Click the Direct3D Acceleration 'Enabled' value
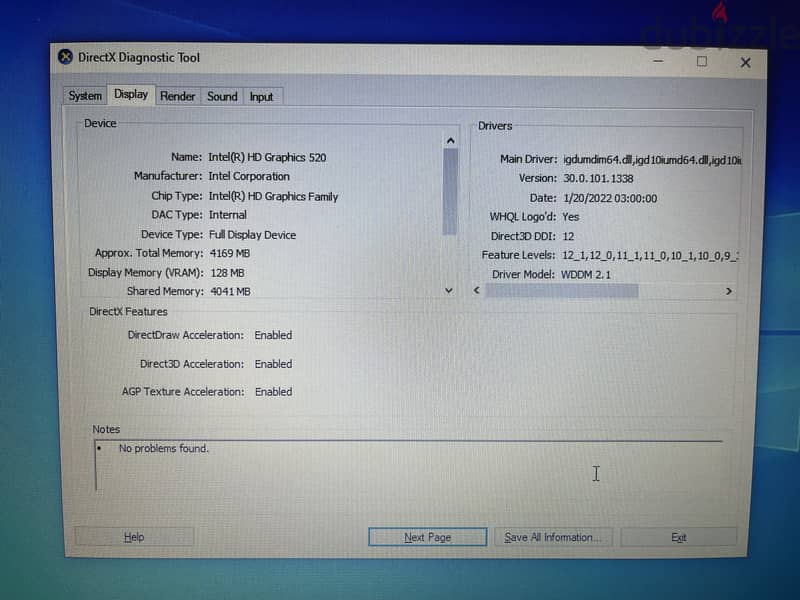 coord(273,364)
